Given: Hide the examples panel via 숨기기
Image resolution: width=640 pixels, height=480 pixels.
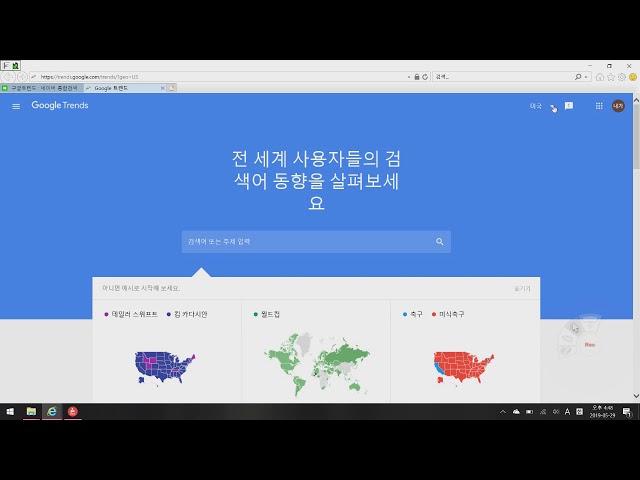Looking at the screenshot, I should pyautogui.click(x=522, y=289).
